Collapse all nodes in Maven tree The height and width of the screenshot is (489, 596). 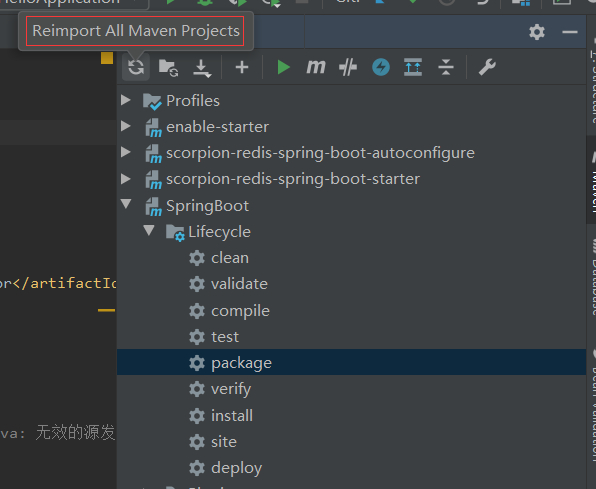pos(445,67)
